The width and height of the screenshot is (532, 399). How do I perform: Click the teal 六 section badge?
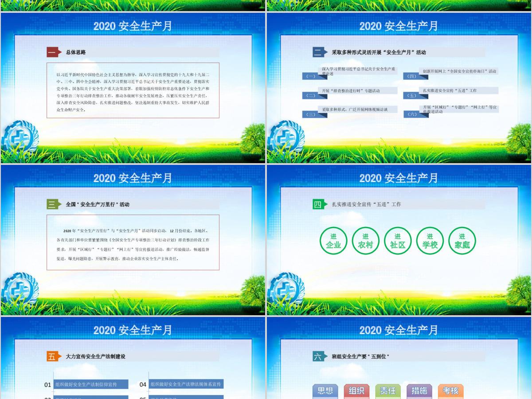(x=320, y=356)
